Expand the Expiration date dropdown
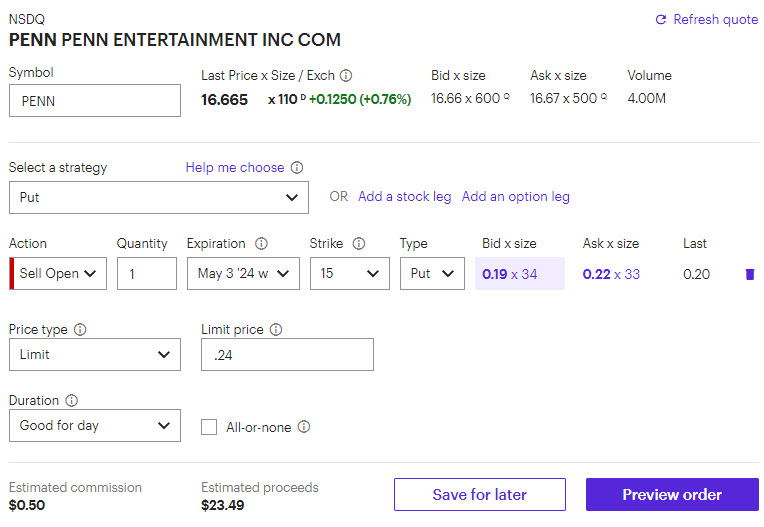The height and width of the screenshot is (527, 764). 243,273
